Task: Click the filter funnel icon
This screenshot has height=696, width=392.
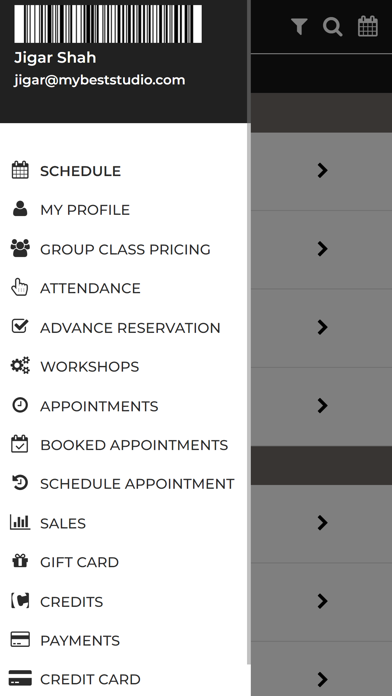Action: point(300,27)
